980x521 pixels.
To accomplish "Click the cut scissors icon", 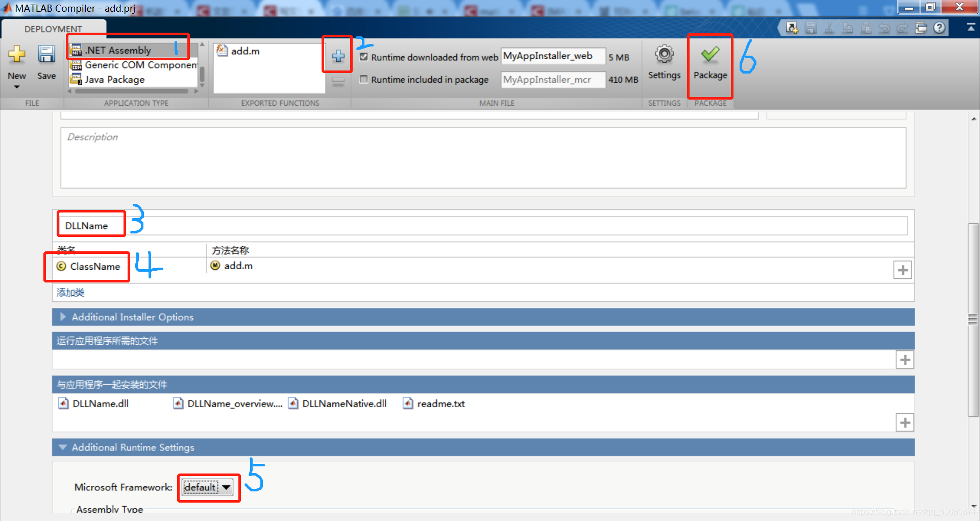I will point(829,28).
